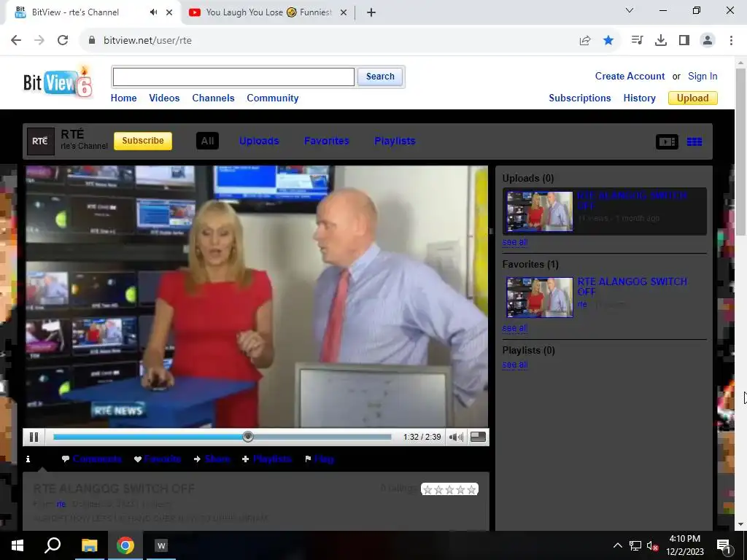This screenshot has width=747, height=560.
Task: Open the video info tab icon
Action: pos(28,459)
